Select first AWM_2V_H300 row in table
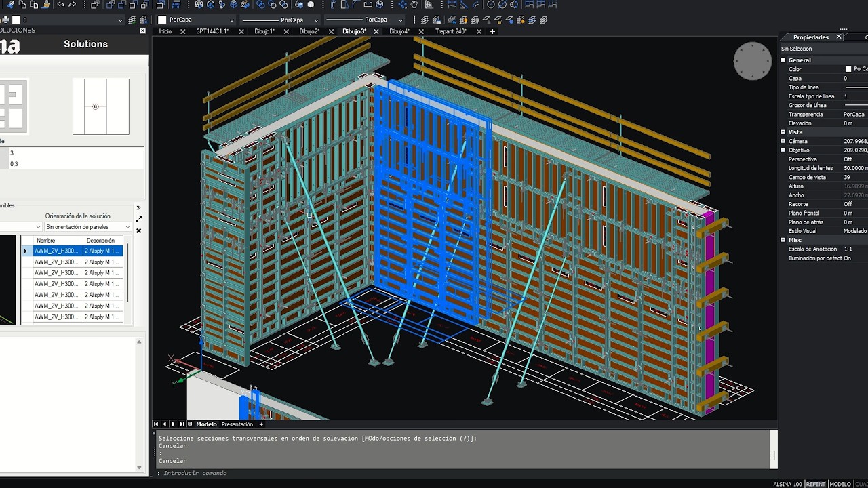 78,251
